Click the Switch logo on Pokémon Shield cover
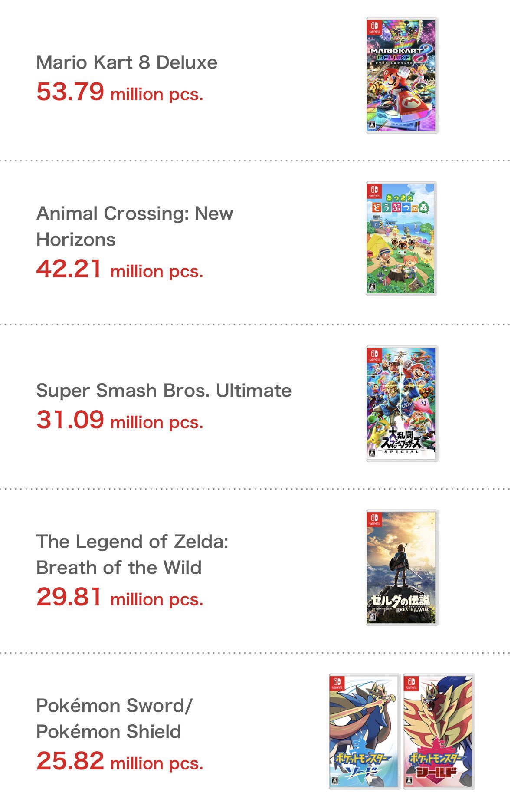This screenshot has height=812, width=511. point(411,683)
